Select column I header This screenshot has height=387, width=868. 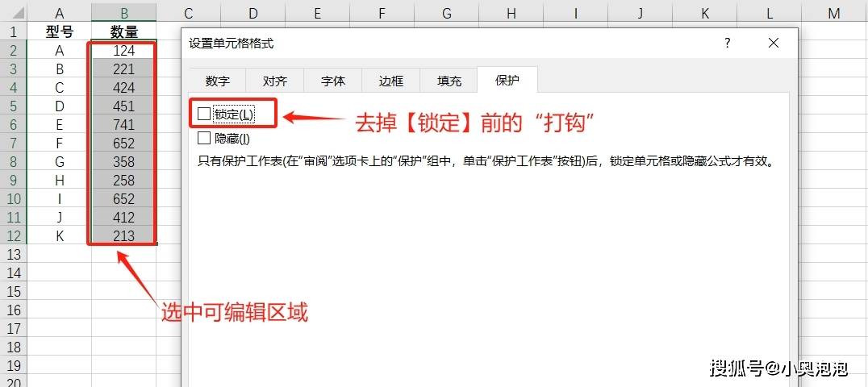[576, 13]
